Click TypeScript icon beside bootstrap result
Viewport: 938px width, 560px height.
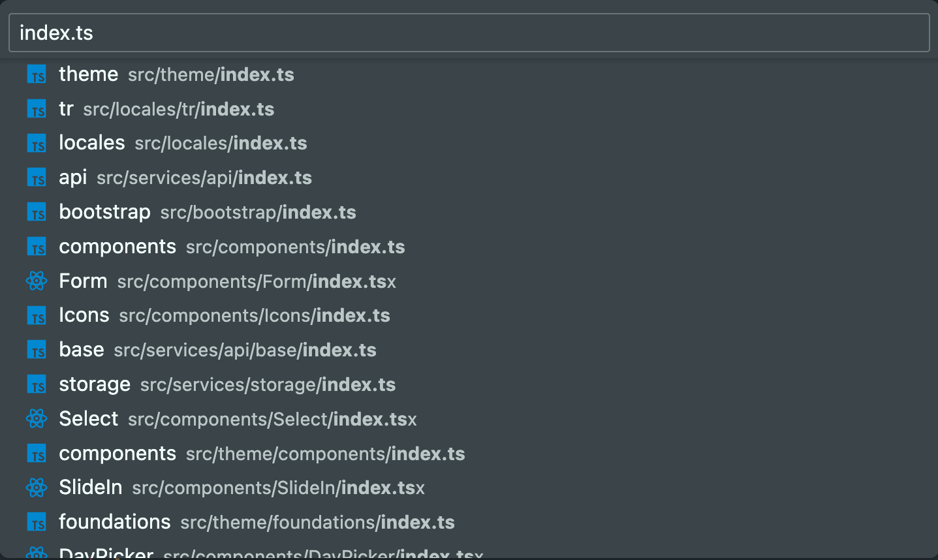37,212
